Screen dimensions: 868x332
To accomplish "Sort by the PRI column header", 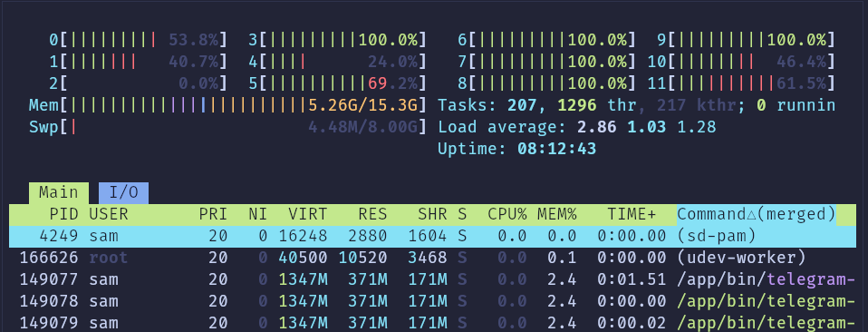I will pyautogui.click(x=213, y=214).
